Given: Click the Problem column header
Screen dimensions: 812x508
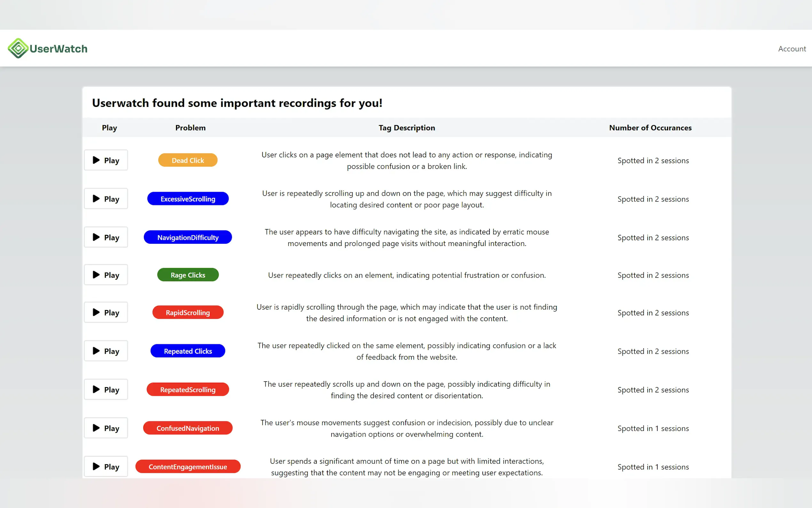Looking at the screenshot, I should (190, 128).
